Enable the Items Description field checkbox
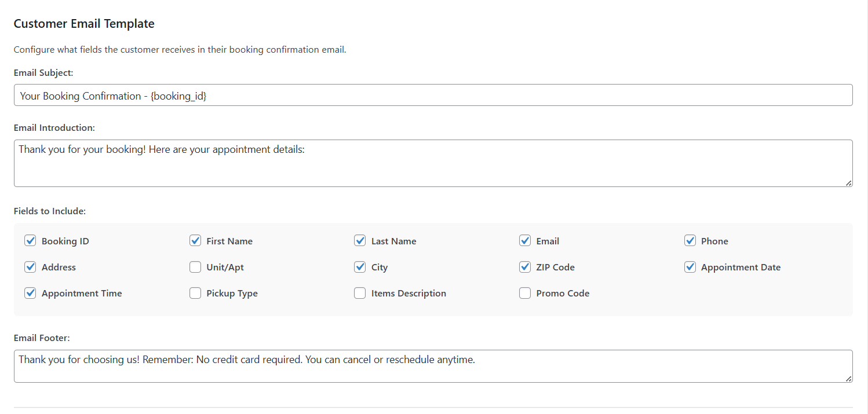 pyautogui.click(x=360, y=293)
